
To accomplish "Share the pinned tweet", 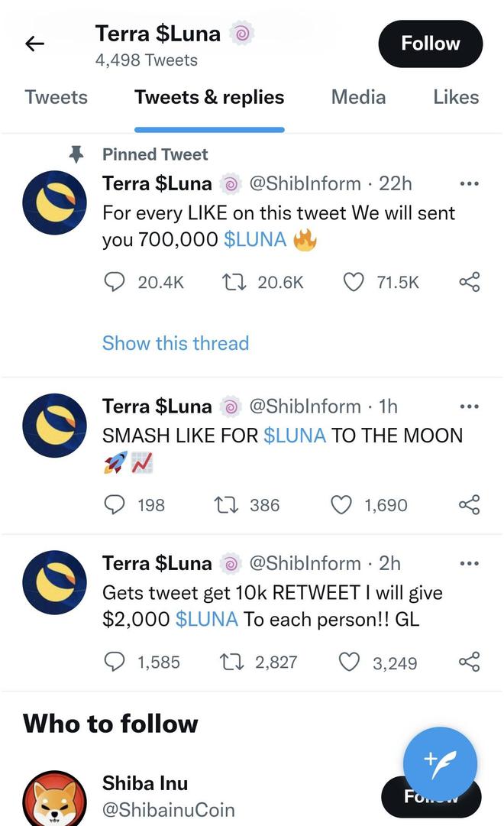I will pyautogui.click(x=469, y=282).
